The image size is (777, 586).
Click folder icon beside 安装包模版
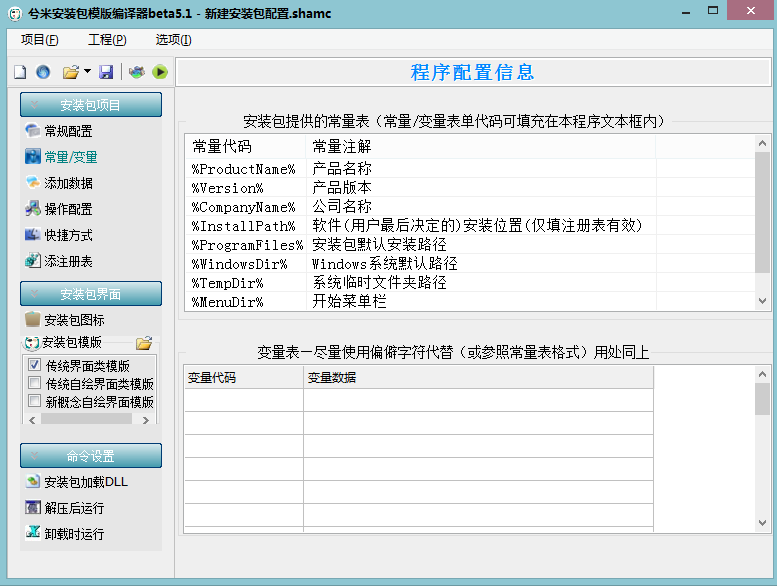[x=144, y=342]
